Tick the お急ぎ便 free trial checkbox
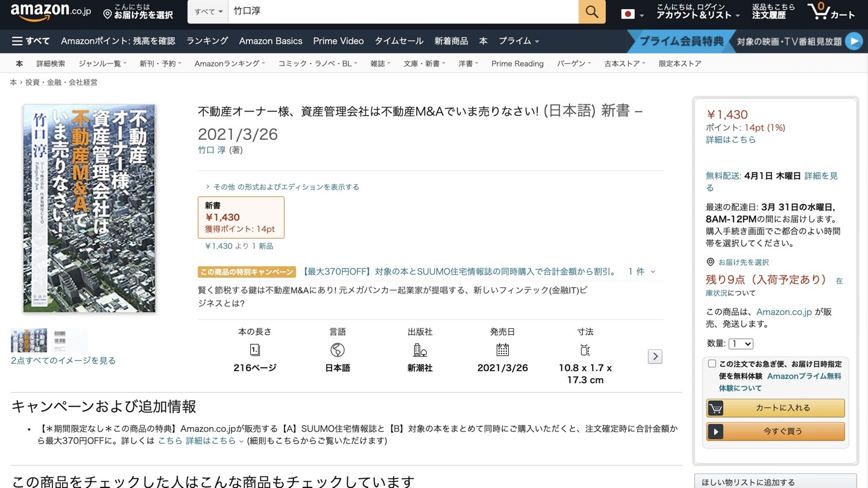 click(712, 364)
